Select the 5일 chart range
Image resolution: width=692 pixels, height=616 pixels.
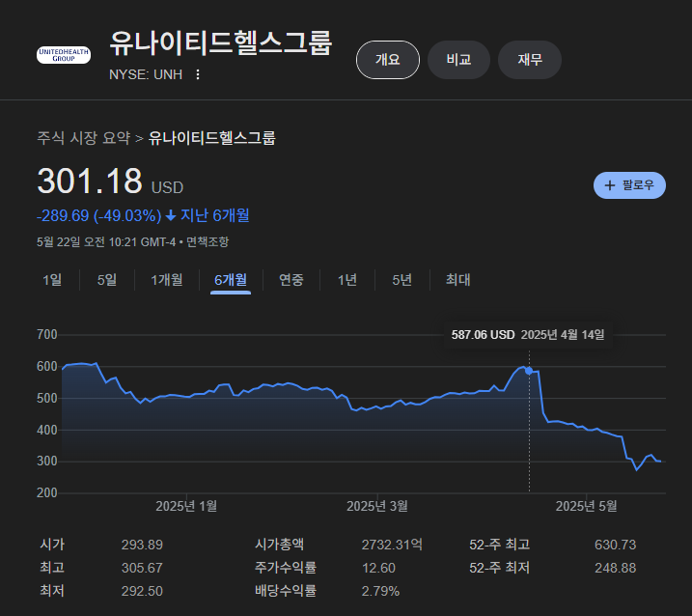pos(107,280)
